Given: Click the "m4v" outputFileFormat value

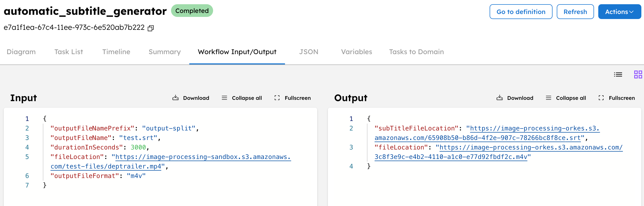Looking at the screenshot, I should [x=136, y=176].
